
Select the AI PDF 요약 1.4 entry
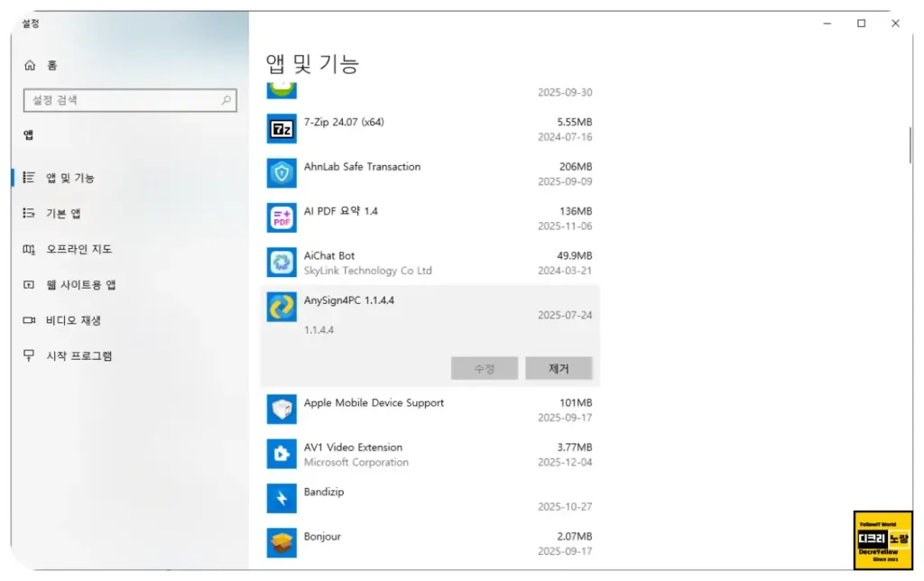pyautogui.click(x=430, y=218)
